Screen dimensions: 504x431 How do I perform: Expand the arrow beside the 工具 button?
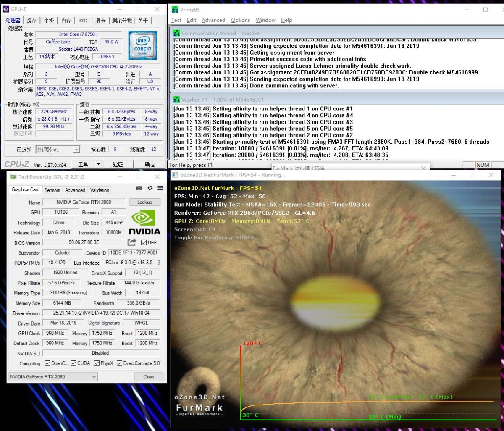(x=98, y=164)
